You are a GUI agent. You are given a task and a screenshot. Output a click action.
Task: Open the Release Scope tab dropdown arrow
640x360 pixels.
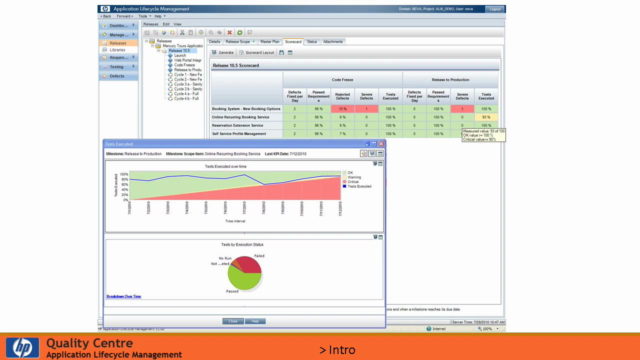click(x=253, y=42)
